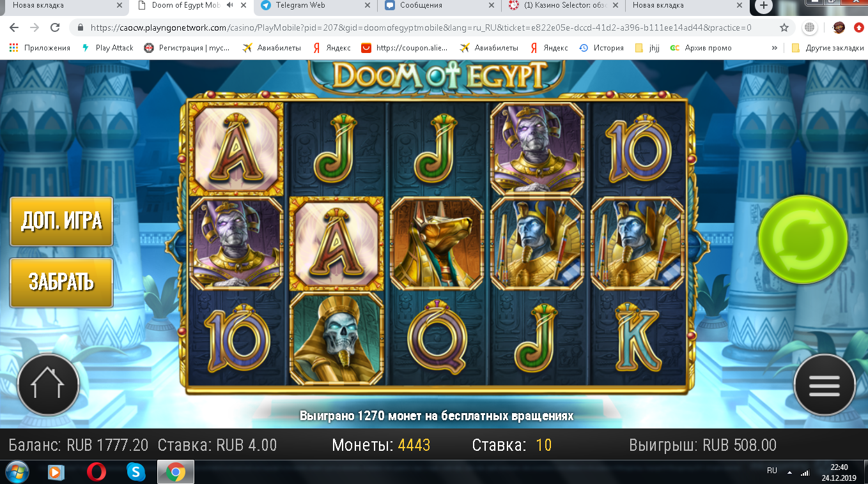Open Skype from the taskbar
This screenshot has height=484, width=868.
point(136,472)
